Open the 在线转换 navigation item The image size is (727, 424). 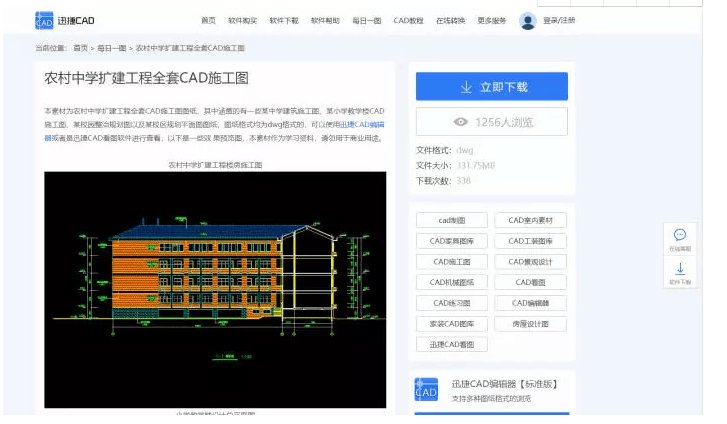[450, 20]
